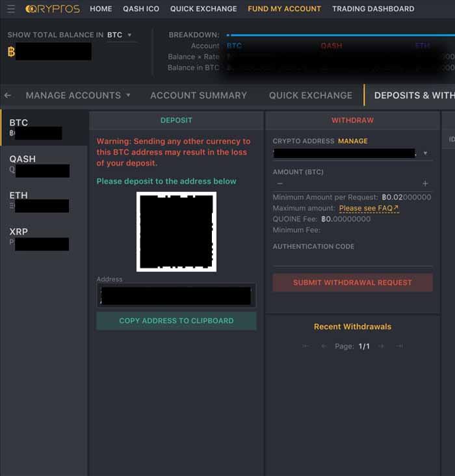Click the breakdown balance progress bar
Viewport: 455px width, 476px height.
tap(341, 35)
